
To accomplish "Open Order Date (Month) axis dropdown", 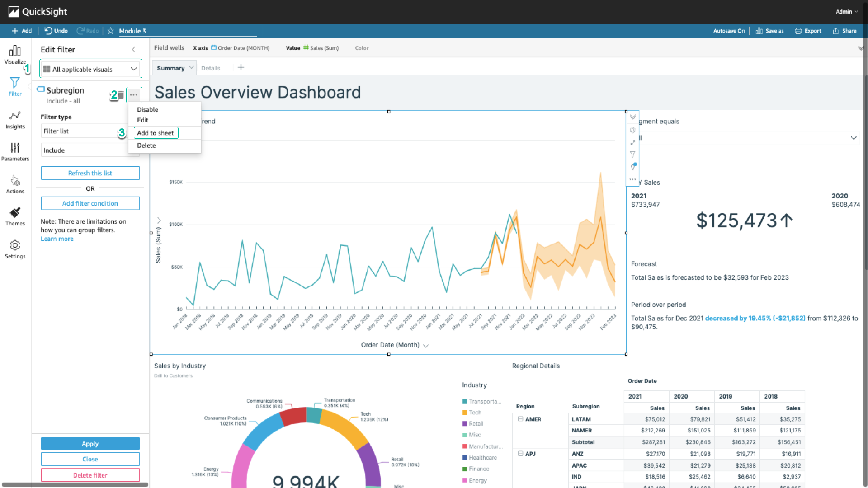I will (425, 345).
